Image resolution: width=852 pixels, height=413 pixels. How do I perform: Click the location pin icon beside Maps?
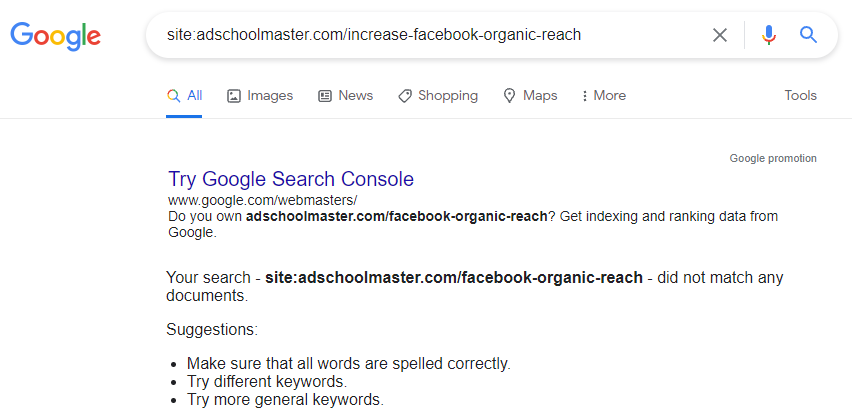point(510,96)
